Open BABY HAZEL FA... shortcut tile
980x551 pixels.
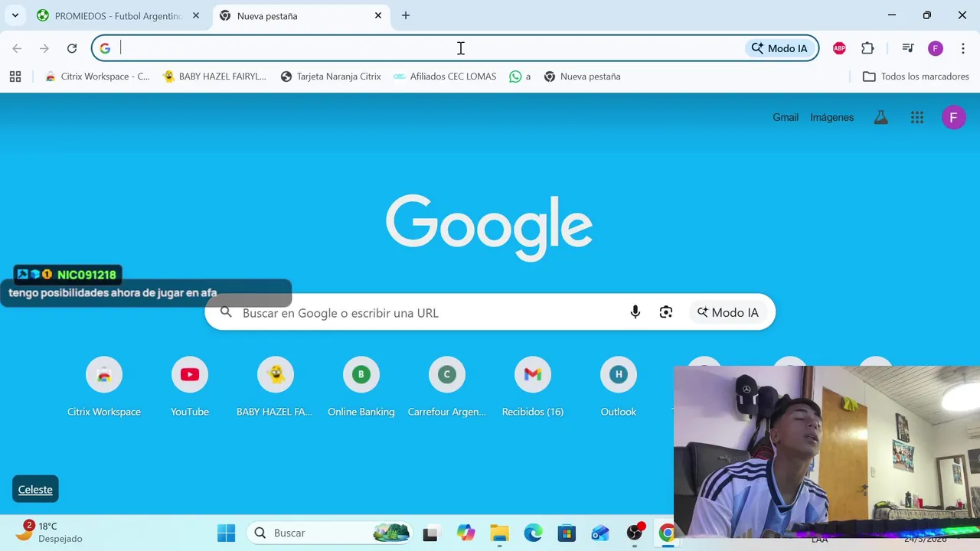(x=276, y=388)
